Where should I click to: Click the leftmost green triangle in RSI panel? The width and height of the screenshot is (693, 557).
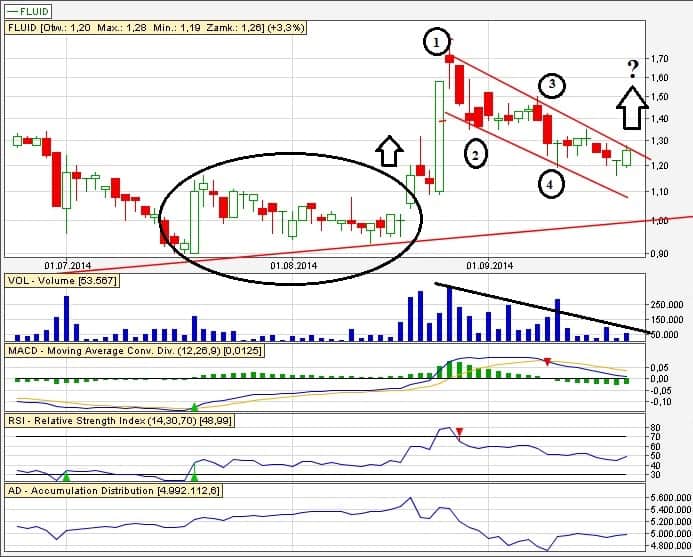pyautogui.click(x=66, y=477)
